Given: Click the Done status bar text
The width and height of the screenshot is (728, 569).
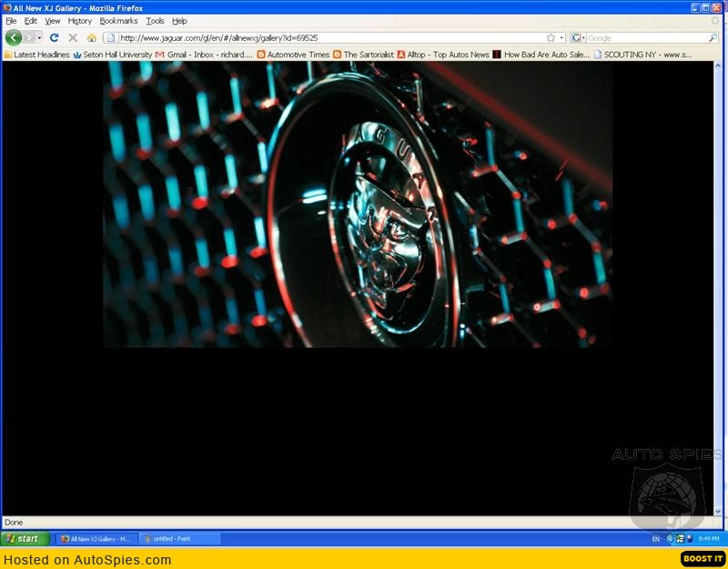Looking at the screenshot, I should (14, 523).
